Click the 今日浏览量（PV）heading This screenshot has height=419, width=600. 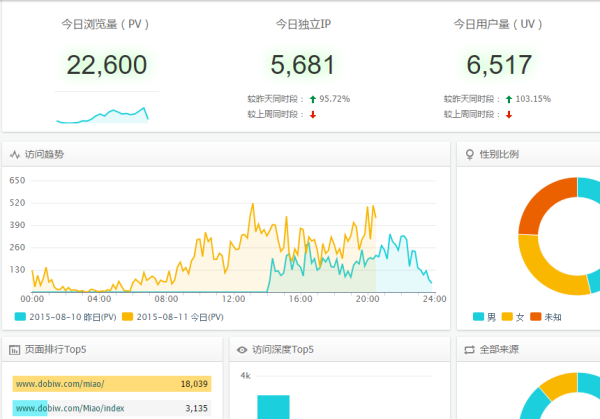(105, 24)
